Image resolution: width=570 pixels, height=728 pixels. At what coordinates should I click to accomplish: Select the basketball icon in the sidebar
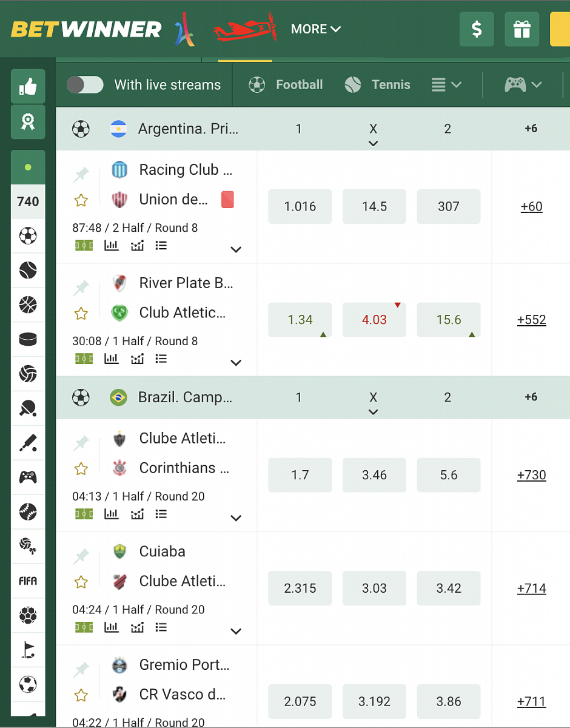pyautogui.click(x=28, y=305)
